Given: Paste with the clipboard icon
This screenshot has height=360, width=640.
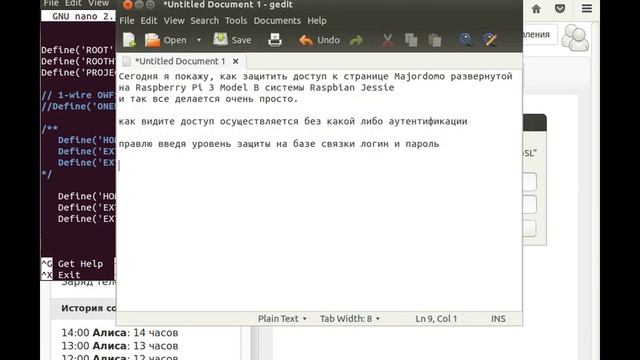Looking at the screenshot, I should (x=435, y=40).
